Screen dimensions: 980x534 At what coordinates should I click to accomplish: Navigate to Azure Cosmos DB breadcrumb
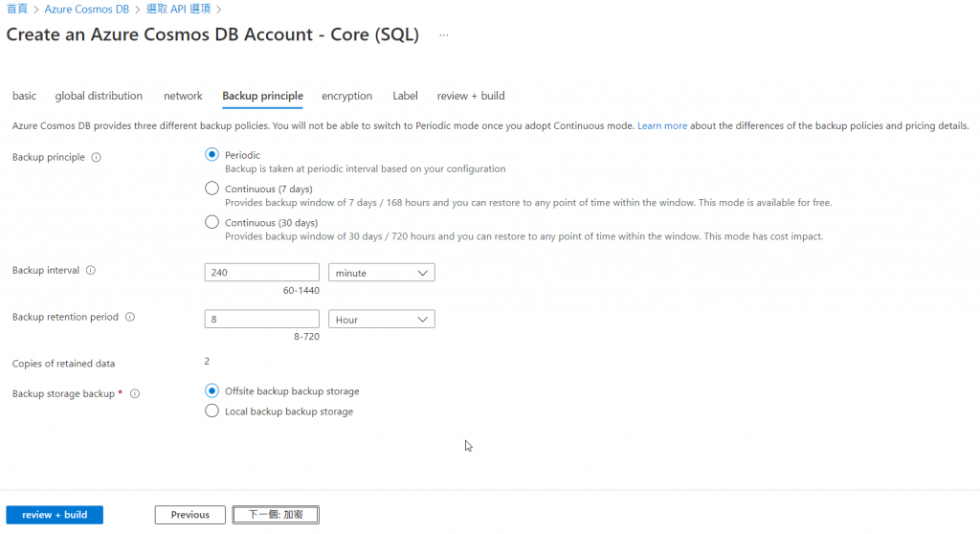click(x=84, y=9)
